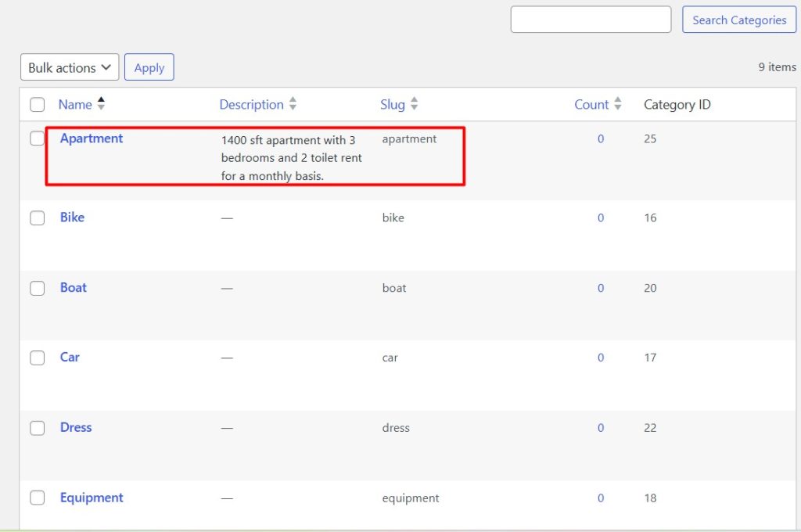Focus the category search text field
Image resolution: width=801 pixels, height=532 pixels.
(591, 20)
